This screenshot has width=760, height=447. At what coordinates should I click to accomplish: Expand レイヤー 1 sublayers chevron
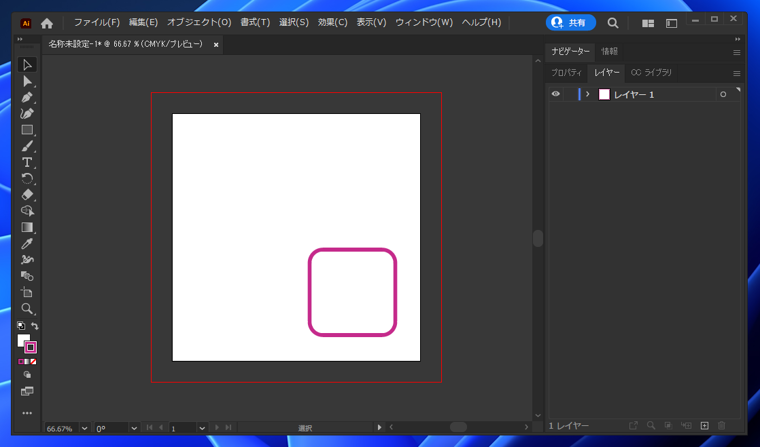coord(587,94)
